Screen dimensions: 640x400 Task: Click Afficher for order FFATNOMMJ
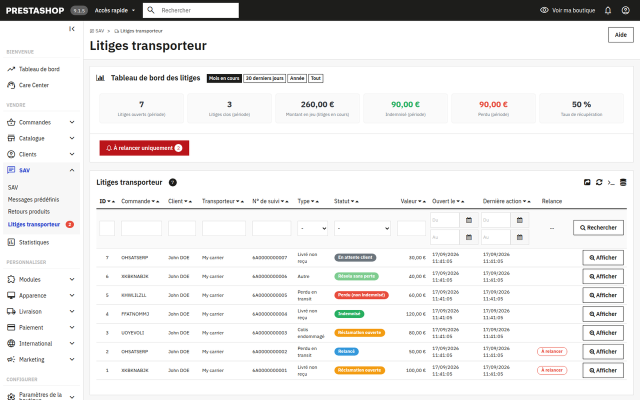603,314
